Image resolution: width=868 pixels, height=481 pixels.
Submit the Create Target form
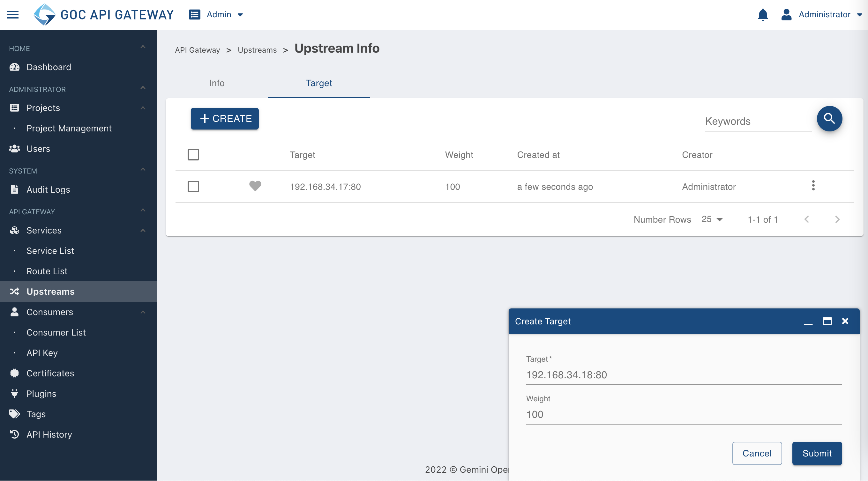coord(817,453)
